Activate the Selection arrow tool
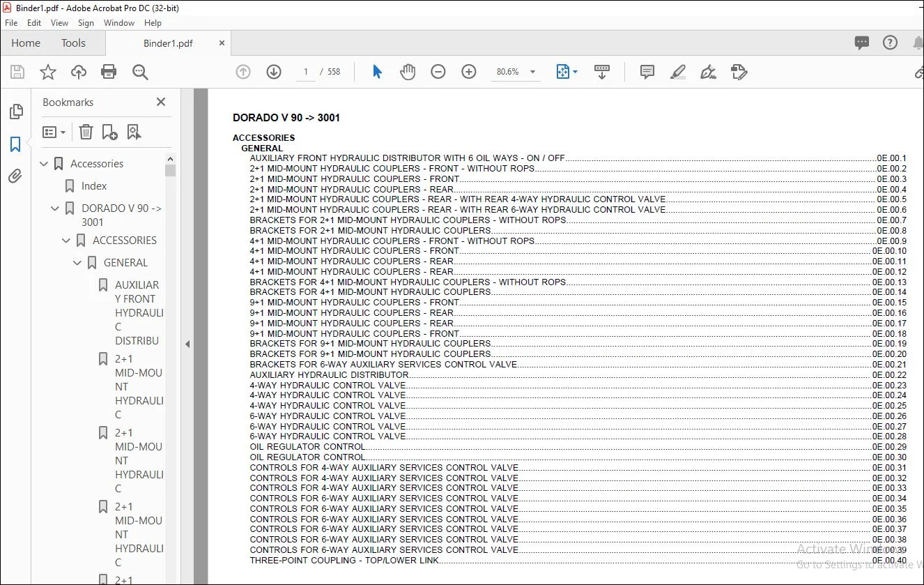 click(377, 72)
